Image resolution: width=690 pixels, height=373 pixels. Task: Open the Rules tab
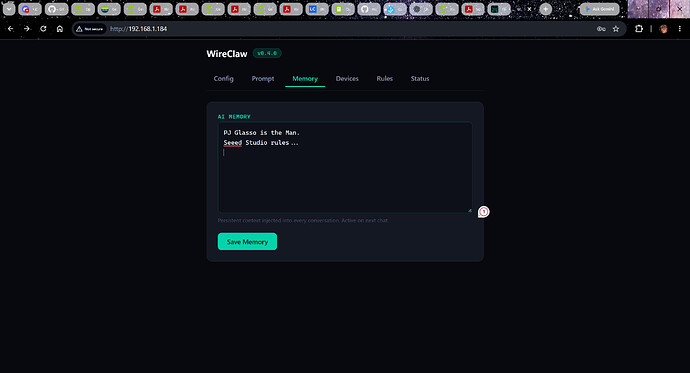pos(385,78)
